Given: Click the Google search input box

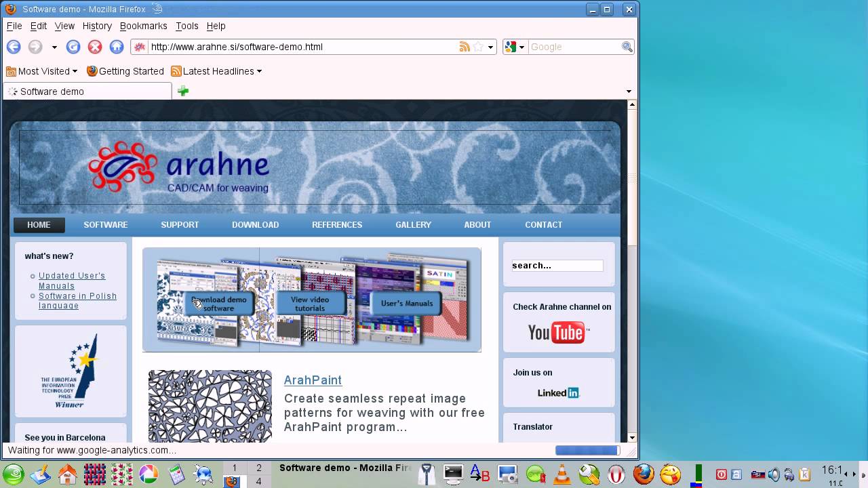Looking at the screenshot, I should coord(574,47).
